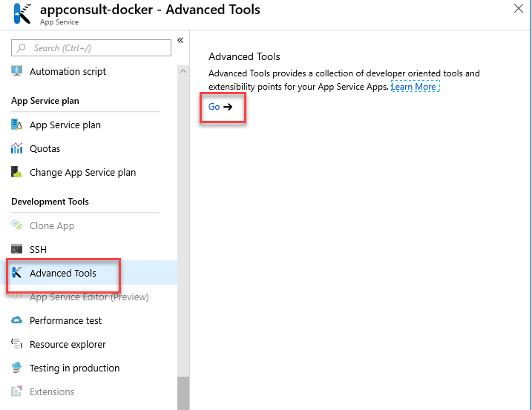532x410 pixels.
Task: Open the Learn More link
Action: (414, 87)
